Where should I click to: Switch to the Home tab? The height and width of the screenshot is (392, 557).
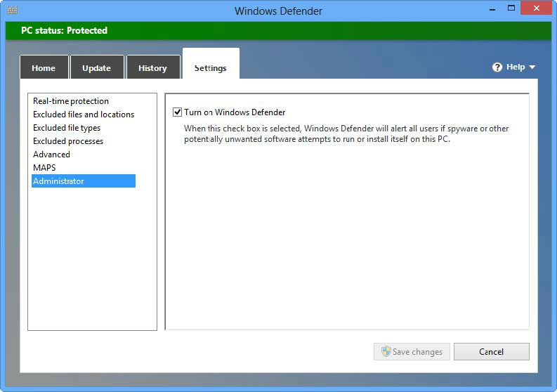pyautogui.click(x=44, y=68)
